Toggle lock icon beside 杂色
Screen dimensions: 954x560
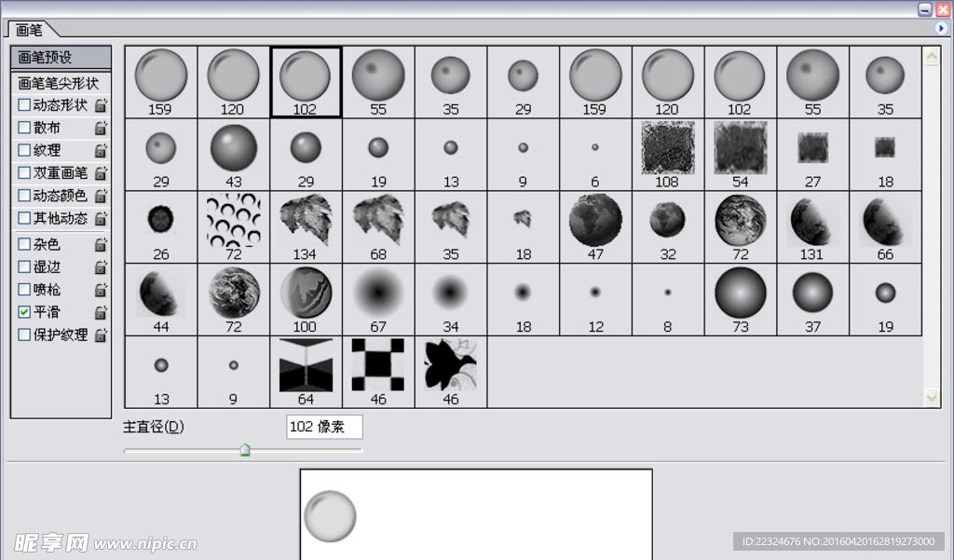101,244
